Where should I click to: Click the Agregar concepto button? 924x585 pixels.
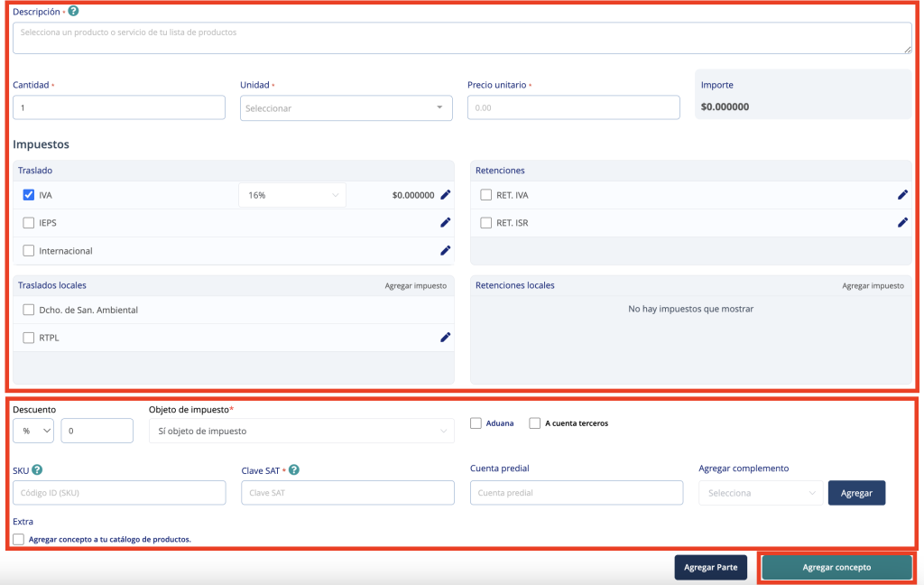836,567
